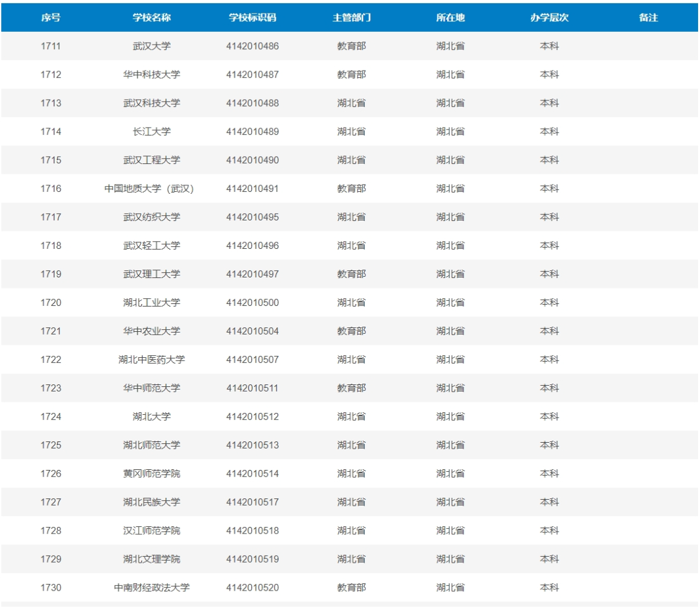Click school code 4142010500
The height and width of the screenshot is (608, 700).
point(252,303)
